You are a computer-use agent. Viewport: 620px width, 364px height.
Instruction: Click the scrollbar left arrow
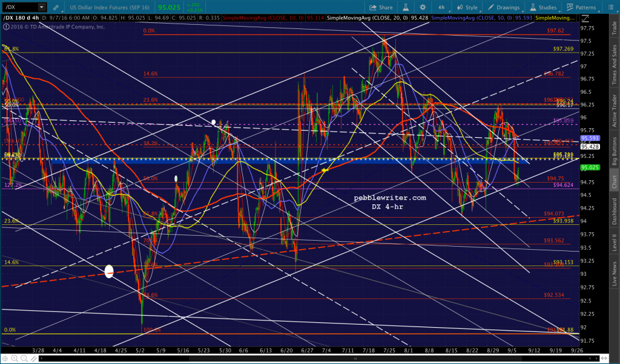(42, 359)
